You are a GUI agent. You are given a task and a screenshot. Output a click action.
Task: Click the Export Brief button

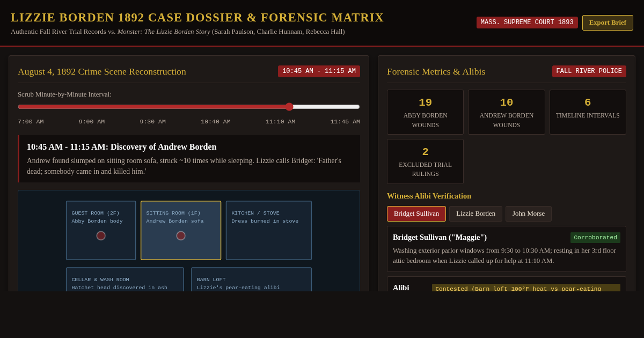[x=608, y=23]
